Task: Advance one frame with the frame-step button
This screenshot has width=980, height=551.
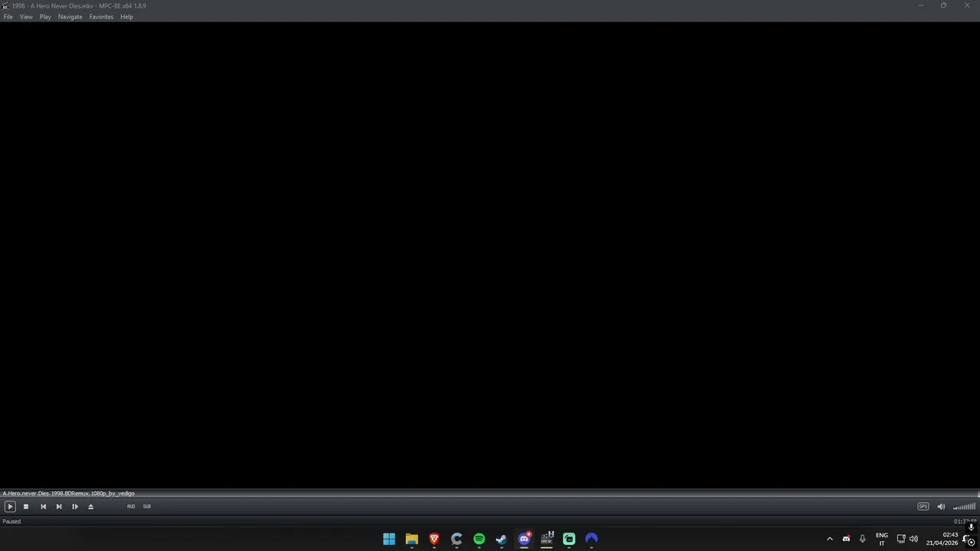Action: (75, 507)
